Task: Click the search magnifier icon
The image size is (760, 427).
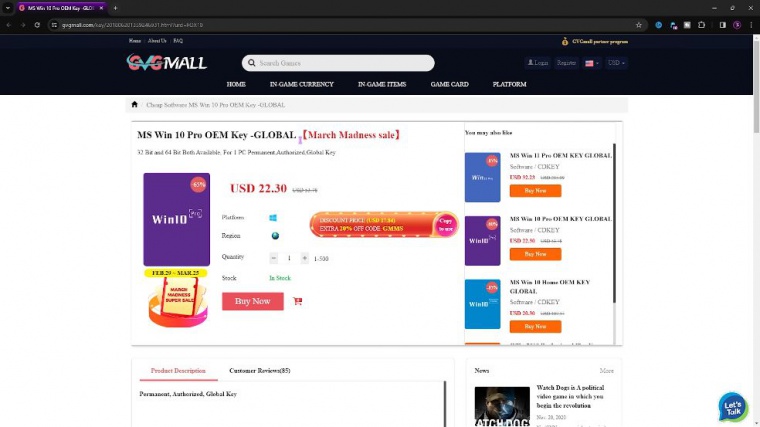Action: click(252, 63)
